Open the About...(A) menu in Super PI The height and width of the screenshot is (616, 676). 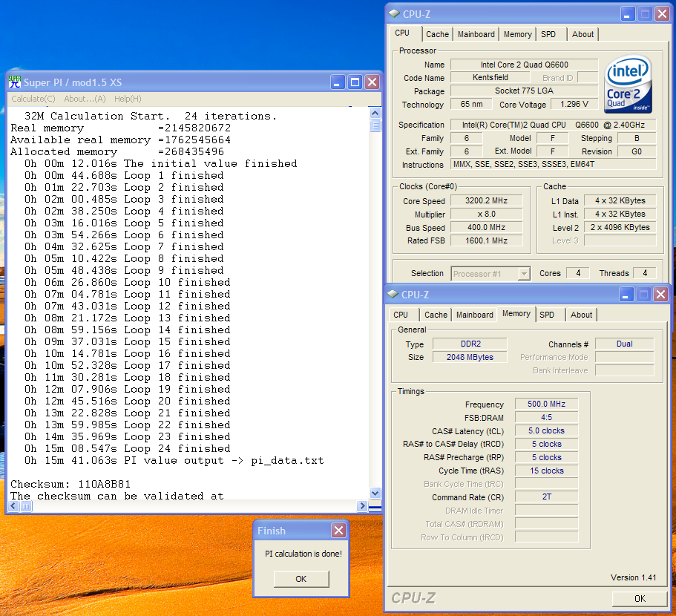85,99
